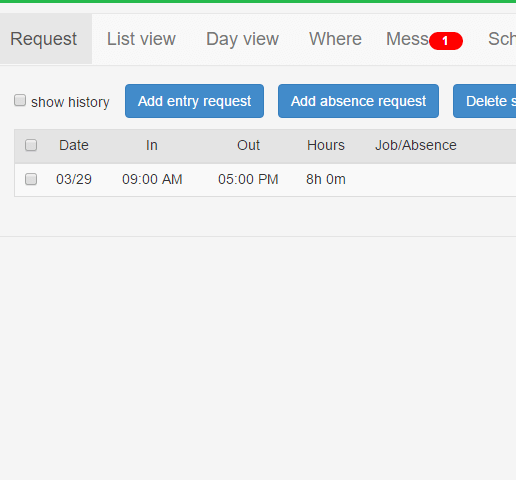Click the In column header
Screen dimensions: 516x480
pyautogui.click(x=152, y=145)
